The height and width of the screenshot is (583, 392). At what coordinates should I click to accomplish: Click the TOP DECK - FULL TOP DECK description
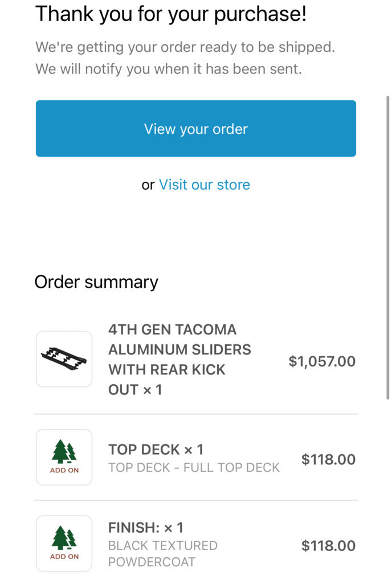[194, 467]
